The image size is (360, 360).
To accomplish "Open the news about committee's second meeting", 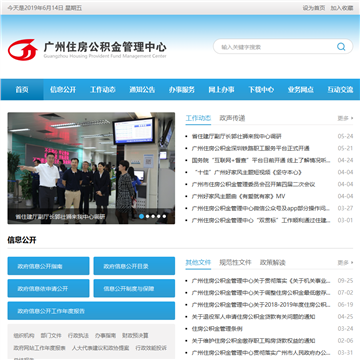I will tap(253, 184).
